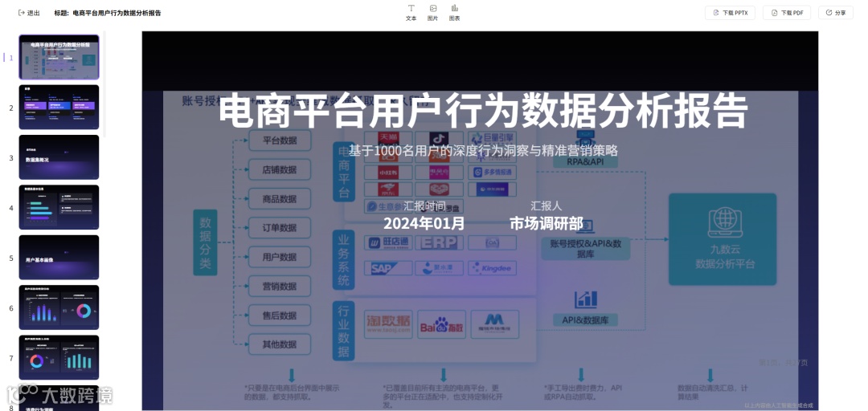This screenshot has height=411, width=868.
Task: Select the presenter text 市场调研部
Action: point(547,223)
